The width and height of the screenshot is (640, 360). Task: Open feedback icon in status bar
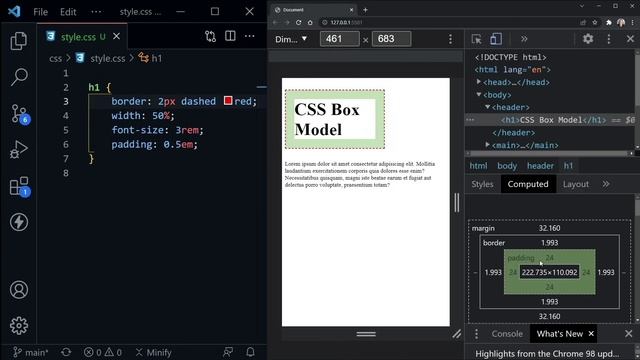click(x=228, y=352)
